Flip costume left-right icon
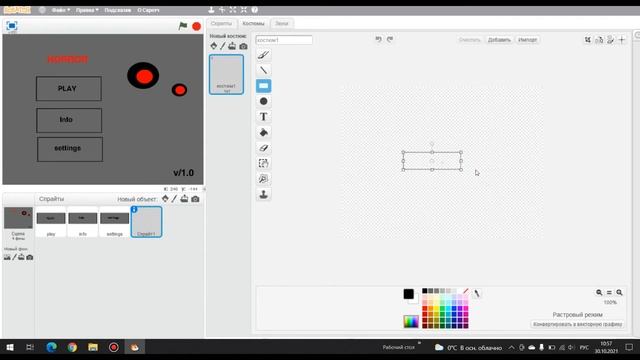This screenshot has height=360, width=640. point(599,40)
